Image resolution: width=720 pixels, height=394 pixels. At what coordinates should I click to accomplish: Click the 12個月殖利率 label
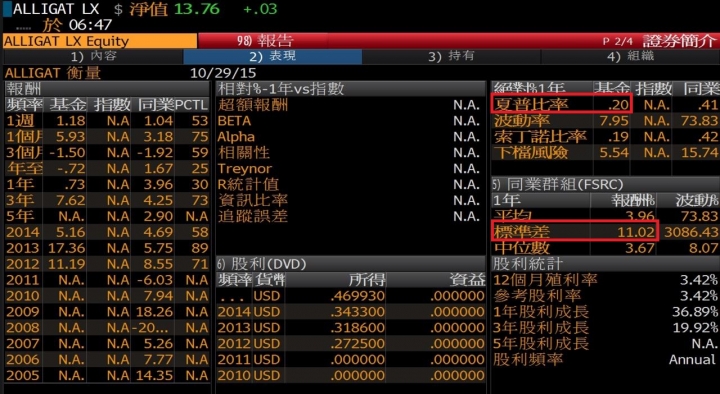tap(546, 280)
